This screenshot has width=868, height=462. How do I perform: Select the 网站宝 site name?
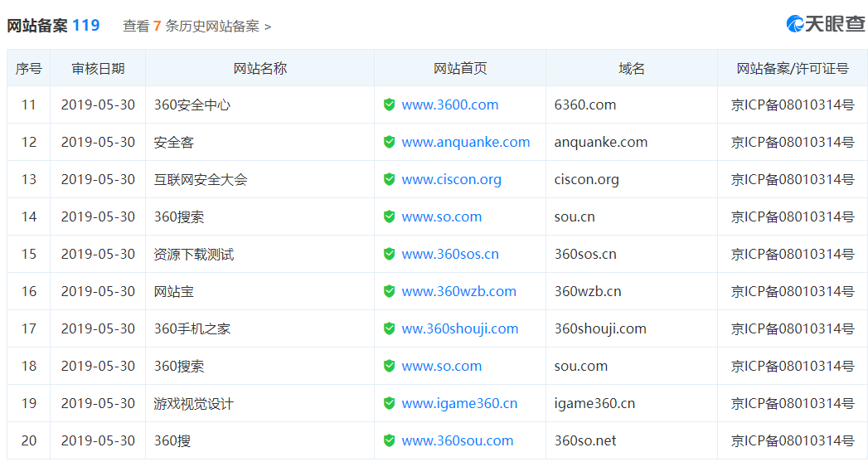[x=174, y=291]
